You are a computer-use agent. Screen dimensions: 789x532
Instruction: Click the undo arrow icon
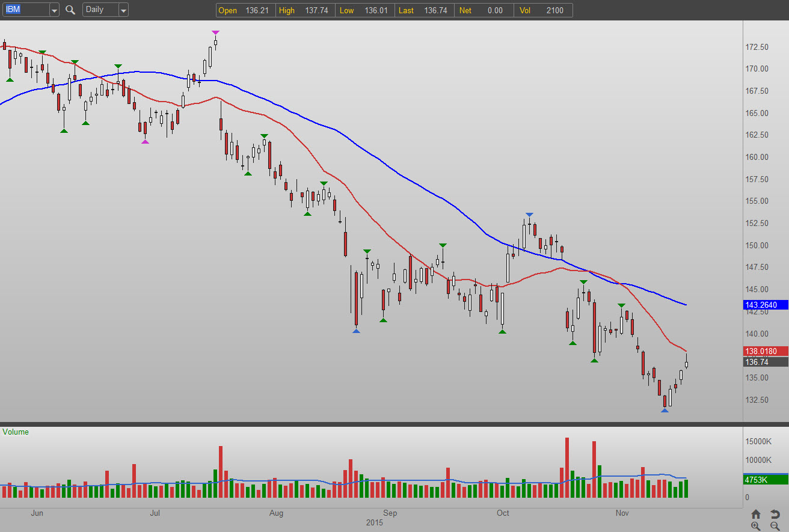coord(775,514)
